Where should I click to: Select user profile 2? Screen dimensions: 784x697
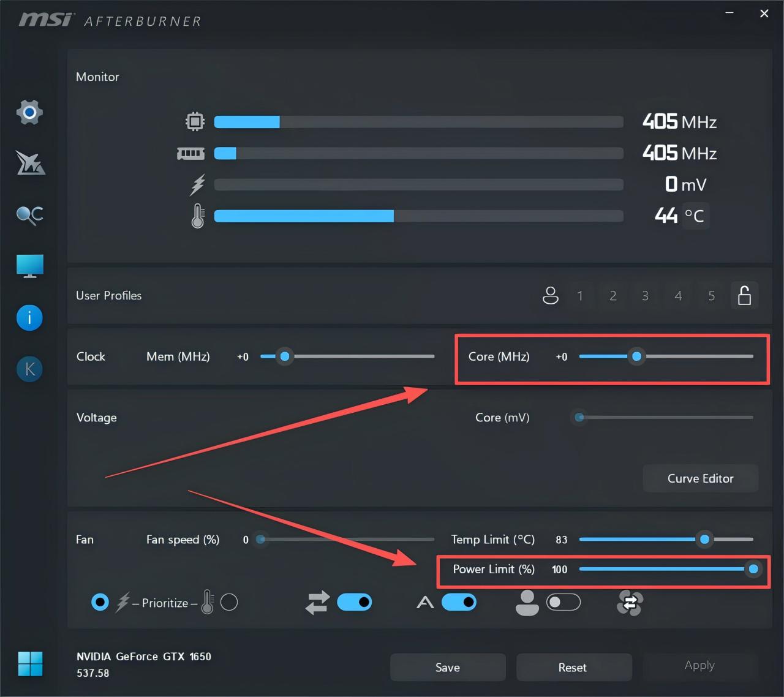coord(612,296)
